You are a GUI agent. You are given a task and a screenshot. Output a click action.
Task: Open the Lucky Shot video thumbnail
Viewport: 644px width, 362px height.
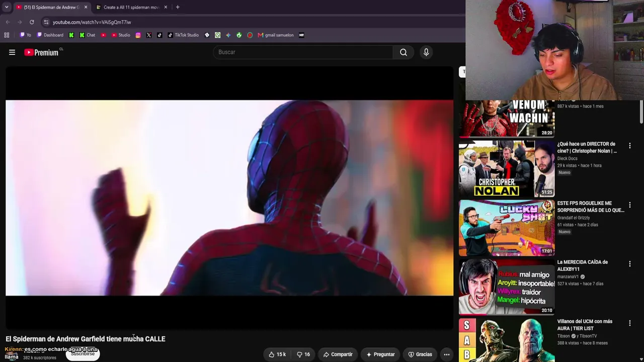[507, 228]
